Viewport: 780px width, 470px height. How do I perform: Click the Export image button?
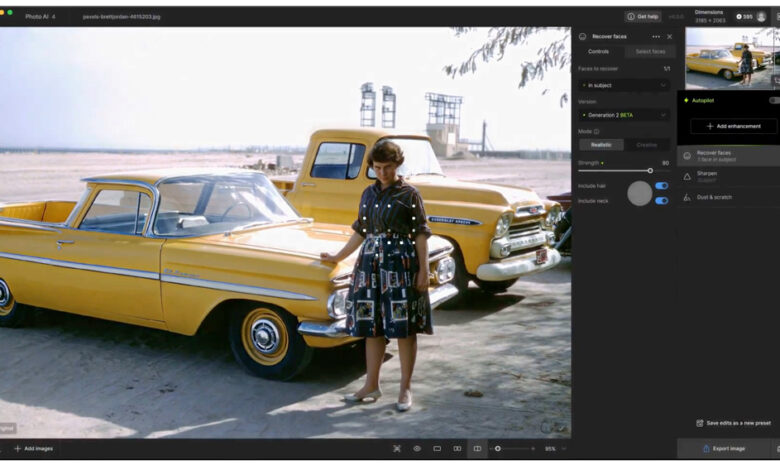pos(723,448)
